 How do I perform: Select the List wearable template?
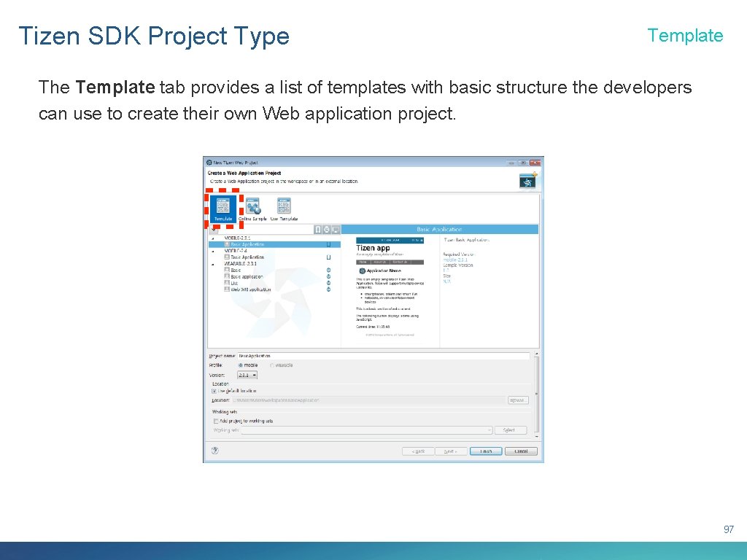click(234, 283)
